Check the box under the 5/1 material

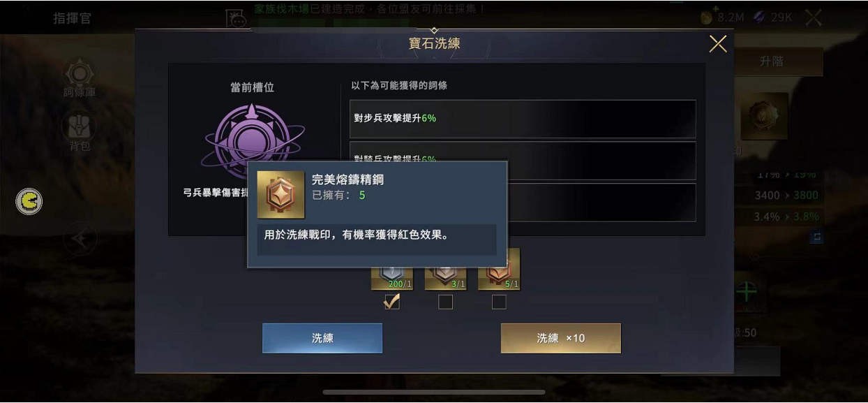499,302
